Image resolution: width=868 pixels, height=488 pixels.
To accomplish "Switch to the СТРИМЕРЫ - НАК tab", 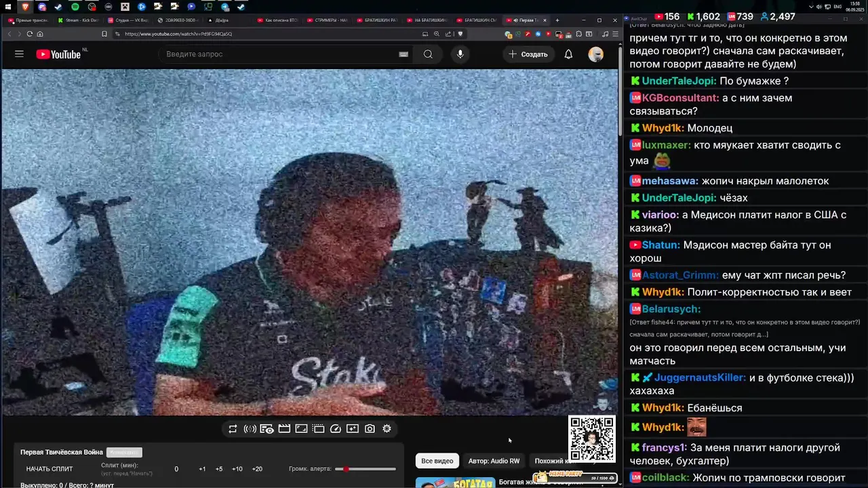I will (x=328, y=20).
